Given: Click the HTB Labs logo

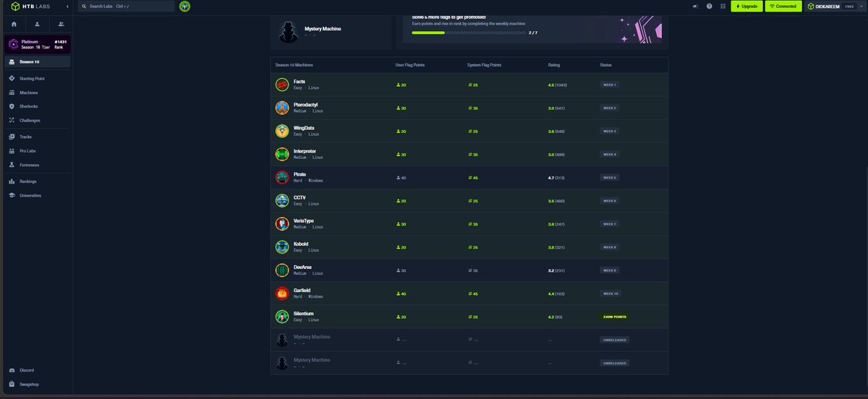Looking at the screenshot, I should click(29, 6).
